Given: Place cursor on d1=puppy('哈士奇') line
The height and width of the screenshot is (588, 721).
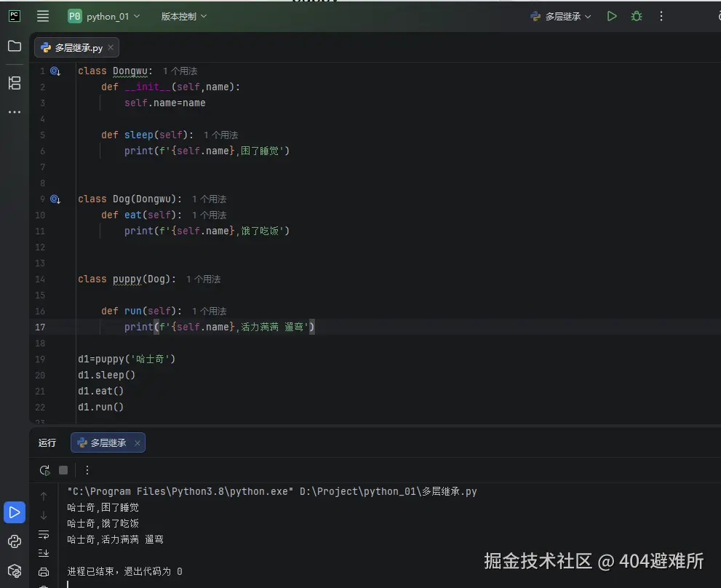Looking at the screenshot, I should click(127, 359).
